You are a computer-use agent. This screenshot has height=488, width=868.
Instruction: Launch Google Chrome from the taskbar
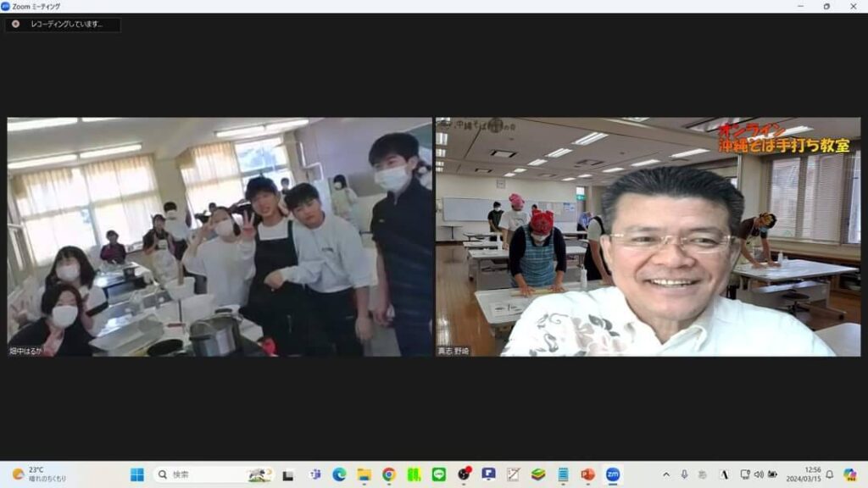pyautogui.click(x=389, y=474)
